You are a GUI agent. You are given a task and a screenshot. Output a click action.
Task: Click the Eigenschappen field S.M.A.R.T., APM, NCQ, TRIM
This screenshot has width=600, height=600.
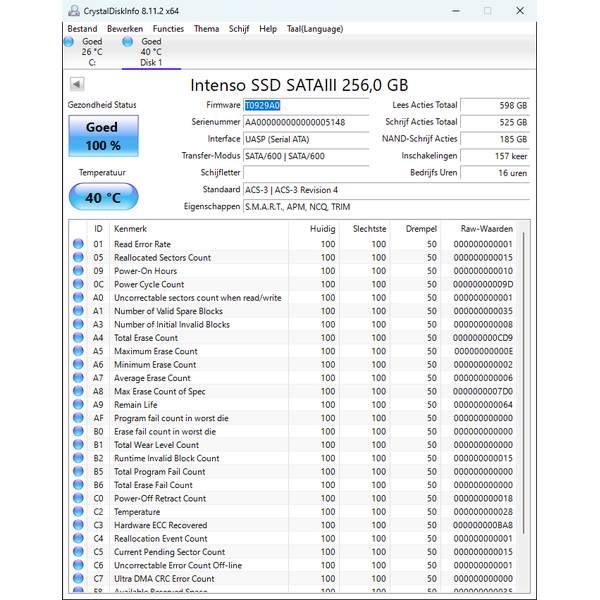pos(386,207)
